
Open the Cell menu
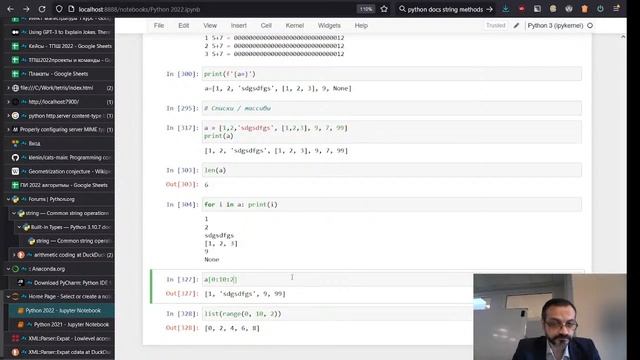(266, 25)
